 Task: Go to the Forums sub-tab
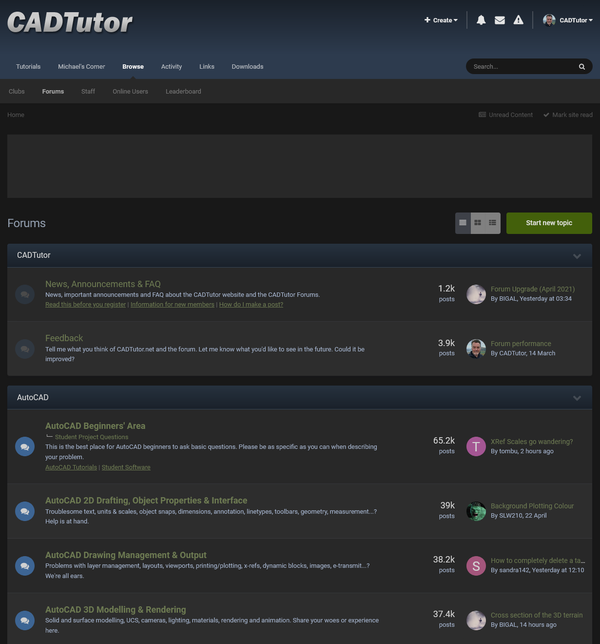(x=53, y=92)
